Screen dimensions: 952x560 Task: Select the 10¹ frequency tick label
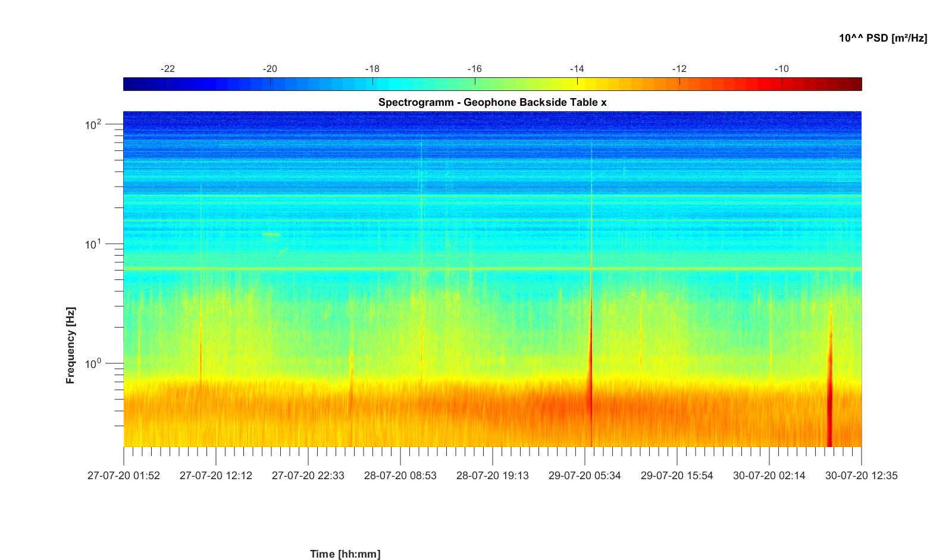click(x=93, y=244)
